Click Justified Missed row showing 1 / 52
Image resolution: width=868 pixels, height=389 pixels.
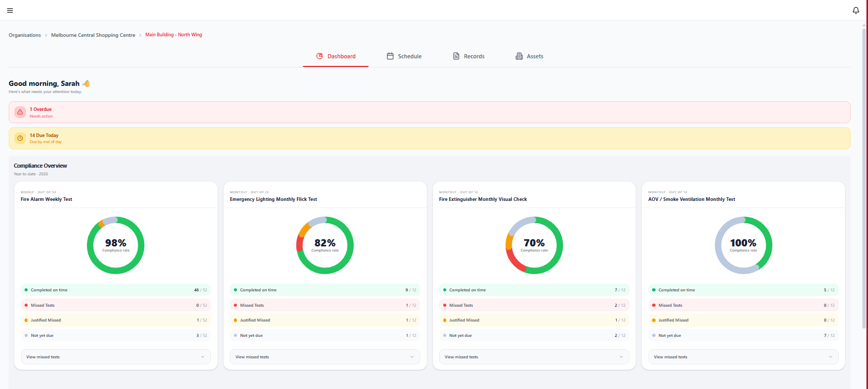pyautogui.click(x=116, y=320)
